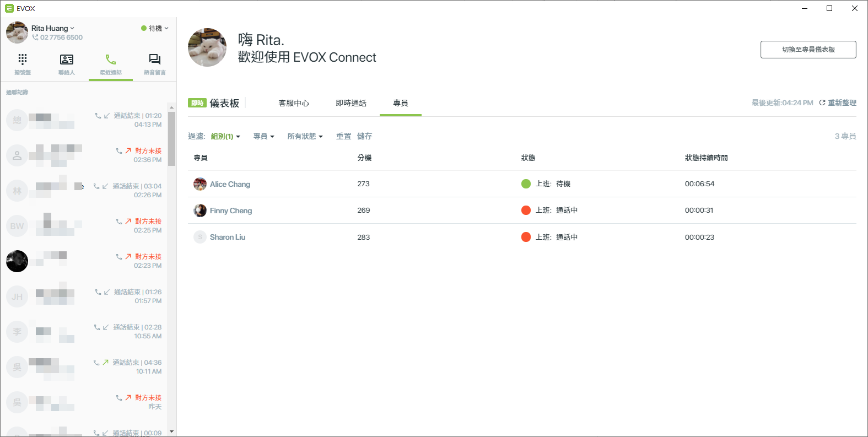Click the 最後更新:04:24 PM timestamp
This screenshot has width=868, height=437.
point(783,103)
